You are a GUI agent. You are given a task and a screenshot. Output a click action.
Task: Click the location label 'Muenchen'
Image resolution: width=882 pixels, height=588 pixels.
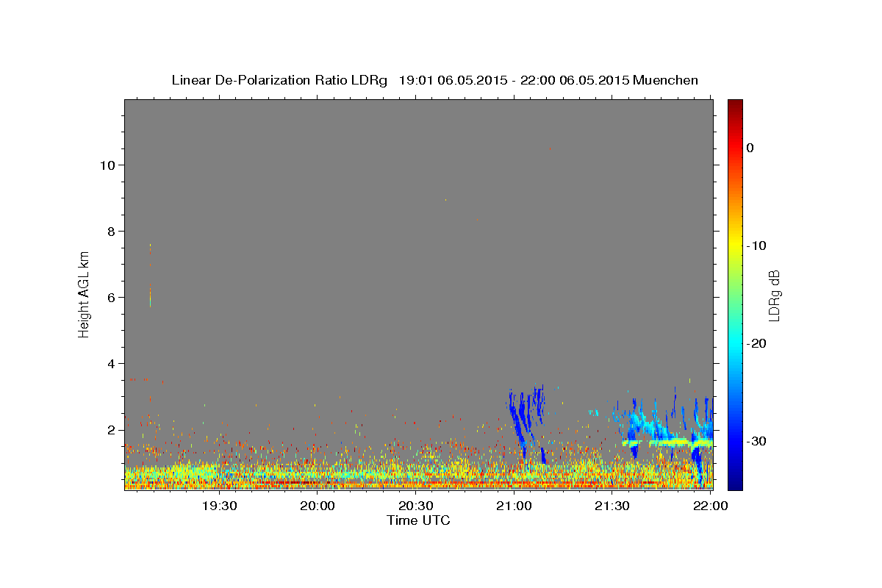(x=666, y=80)
